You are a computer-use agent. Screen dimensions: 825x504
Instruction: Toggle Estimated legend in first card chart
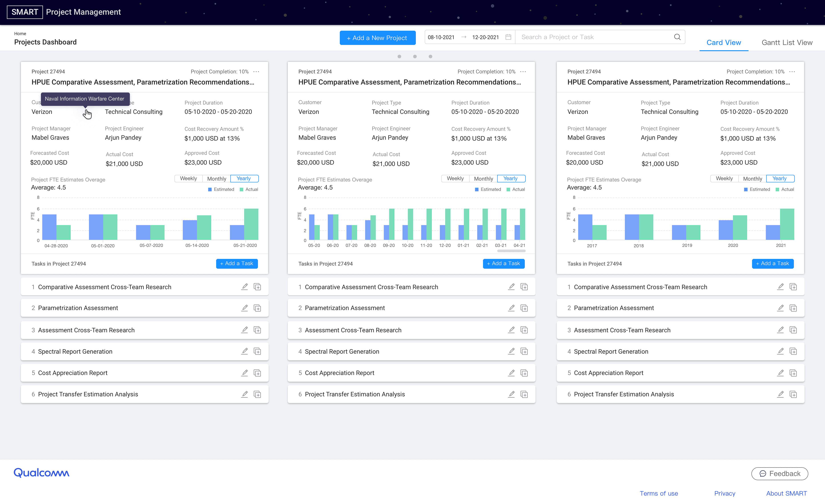[x=221, y=190]
